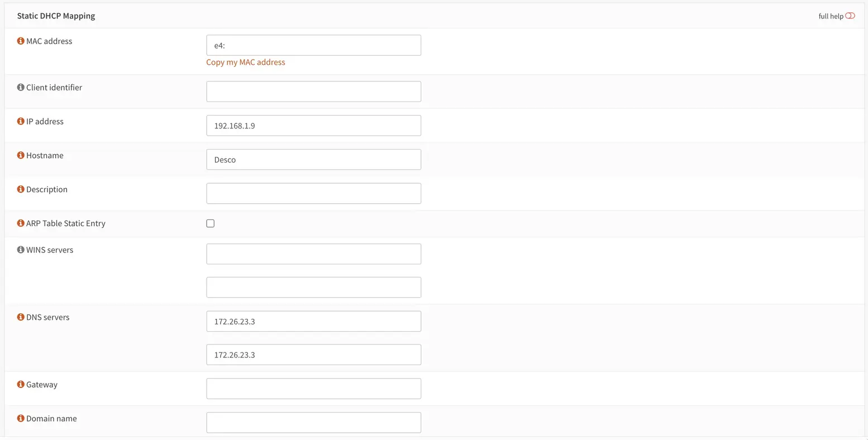
Task: Click the WINS servers info icon
Action: point(21,250)
